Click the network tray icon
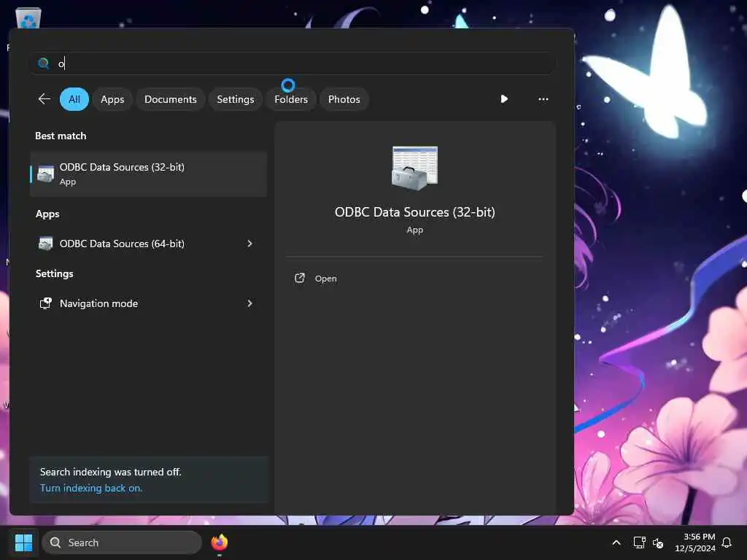Viewport: 747px width, 560px height. [x=639, y=542]
